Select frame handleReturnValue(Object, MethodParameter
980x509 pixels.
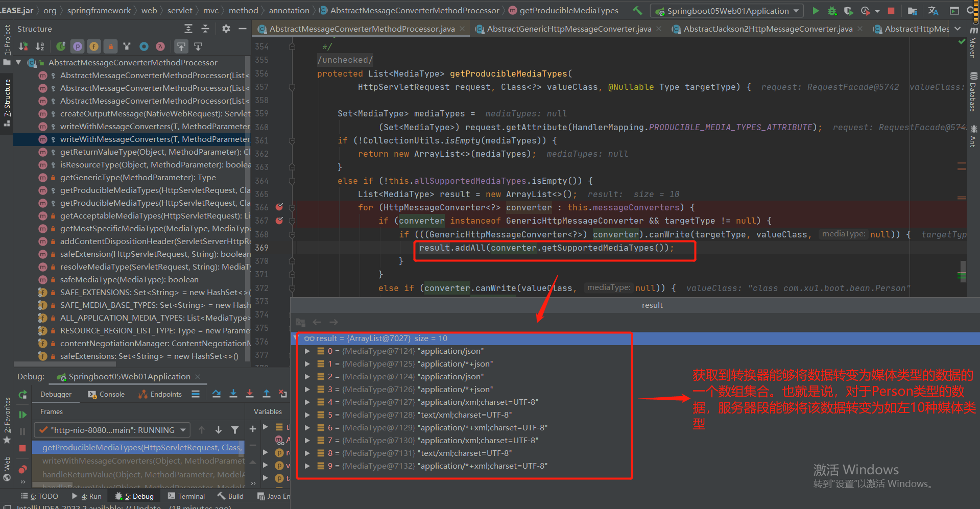point(138,474)
